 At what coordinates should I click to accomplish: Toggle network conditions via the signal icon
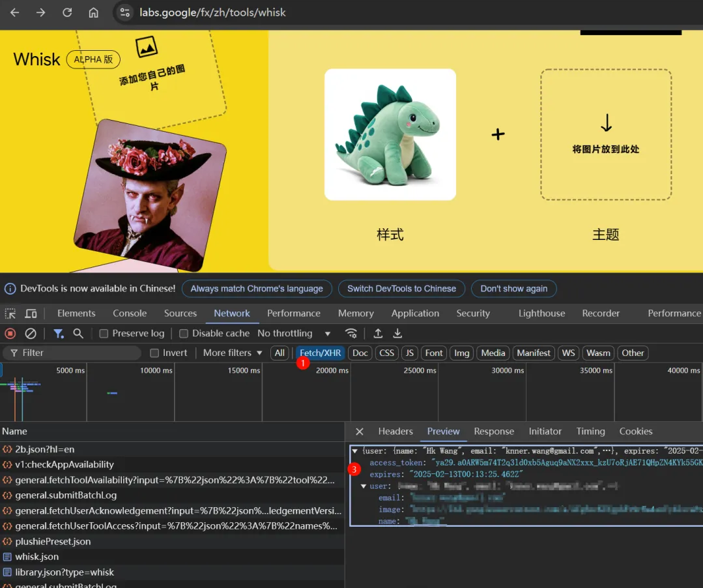coord(351,333)
